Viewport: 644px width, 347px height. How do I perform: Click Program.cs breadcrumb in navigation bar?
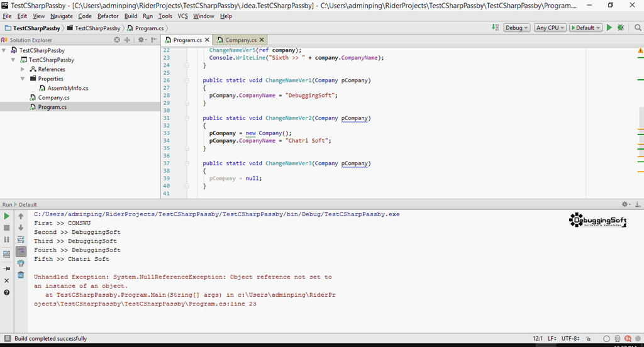145,28
